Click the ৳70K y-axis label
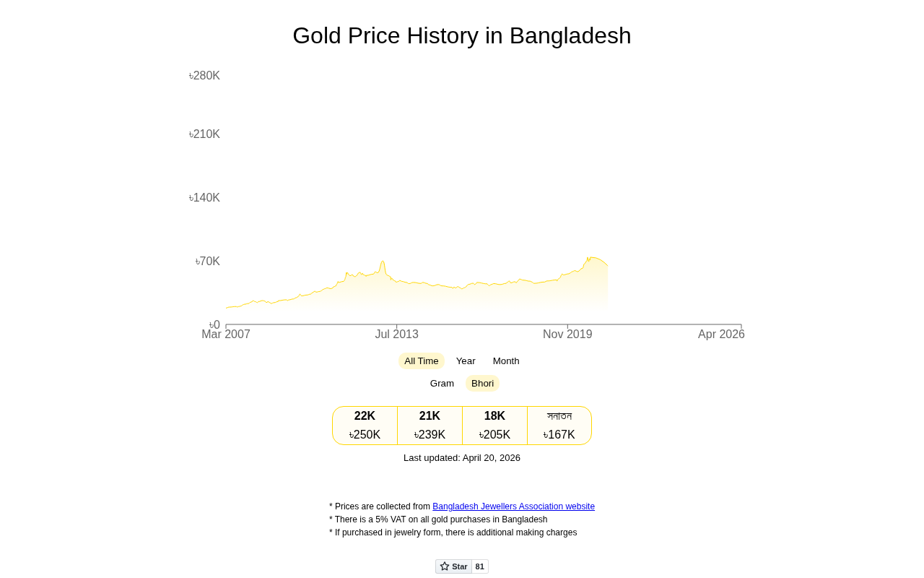The height and width of the screenshot is (578, 924). pyautogui.click(x=208, y=262)
